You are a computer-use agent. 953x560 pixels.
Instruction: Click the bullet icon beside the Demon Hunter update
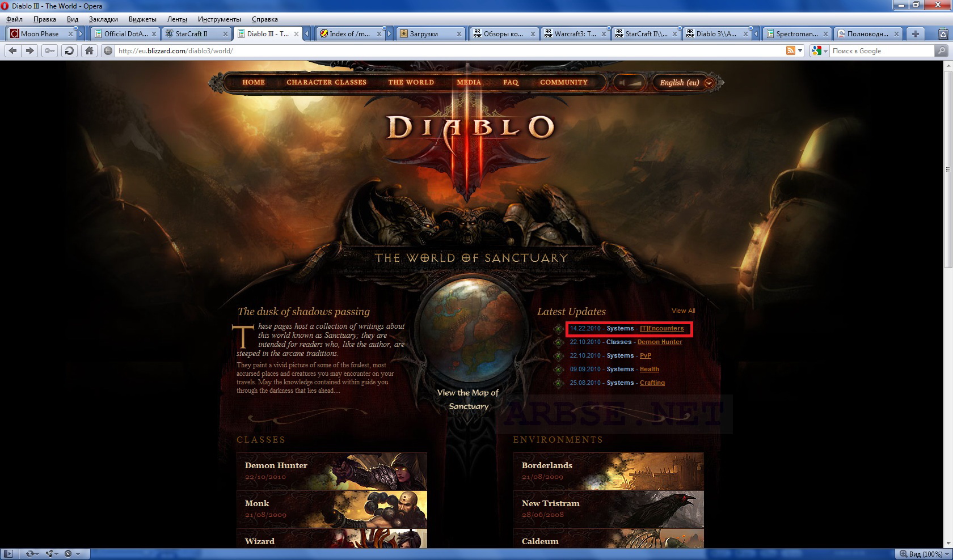[559, 342]
